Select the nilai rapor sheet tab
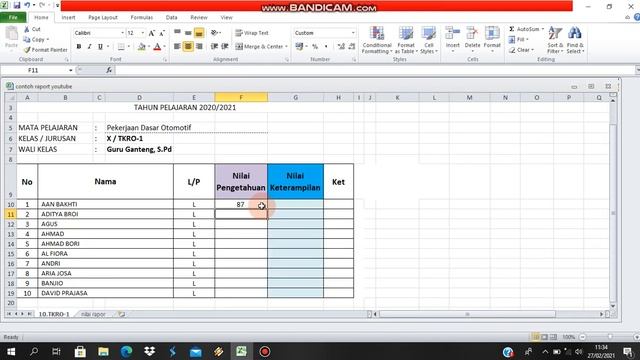This screenshot has width=640, height=360. click(93, 314)
